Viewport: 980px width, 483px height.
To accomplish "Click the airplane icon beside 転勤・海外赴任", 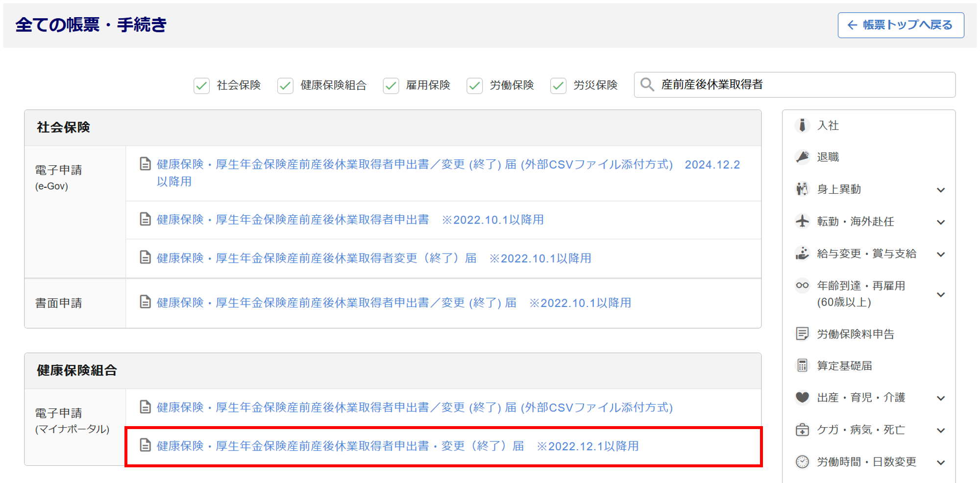I will click(802, 221).
